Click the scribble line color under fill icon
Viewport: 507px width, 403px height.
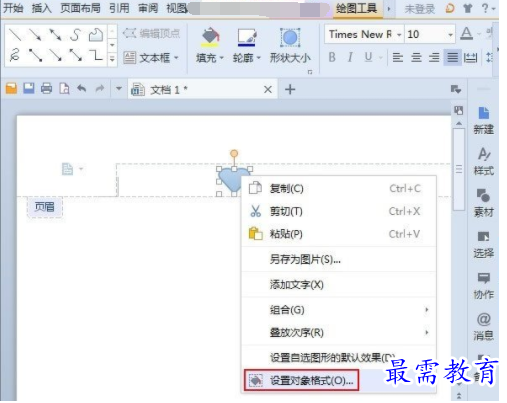point(210,44)
